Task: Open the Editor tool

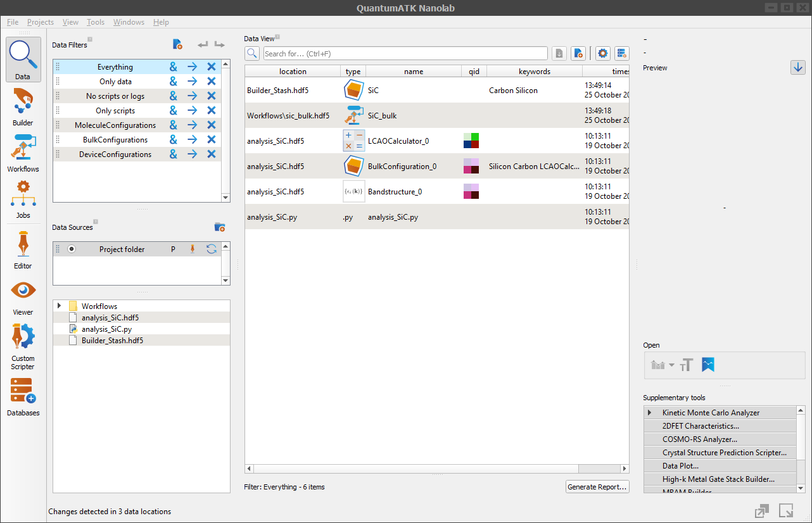Action: point(23,249)
